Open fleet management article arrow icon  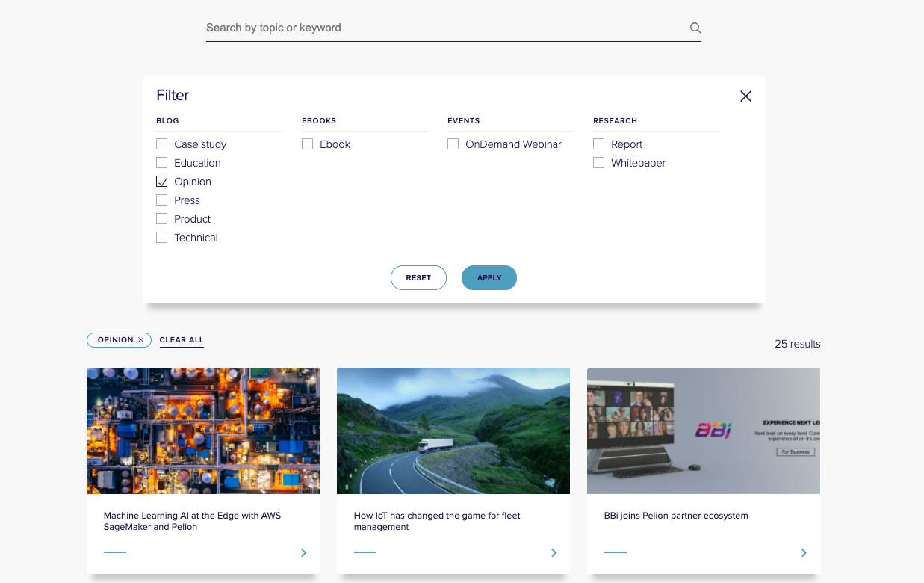(554, 553)
